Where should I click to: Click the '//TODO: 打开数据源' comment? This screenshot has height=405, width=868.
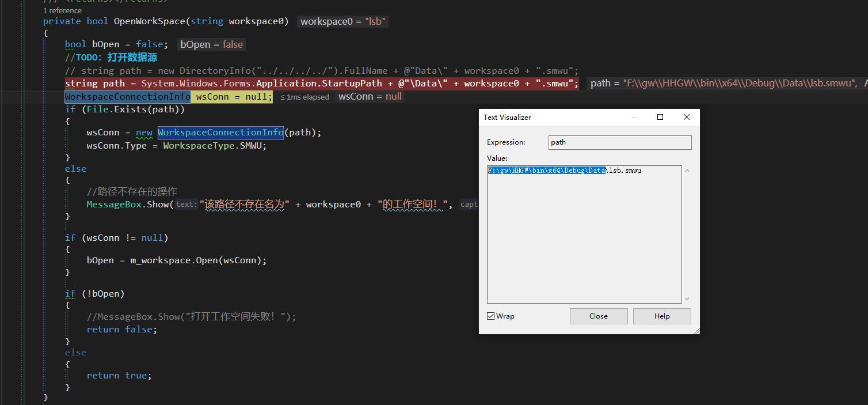(111, 58)
